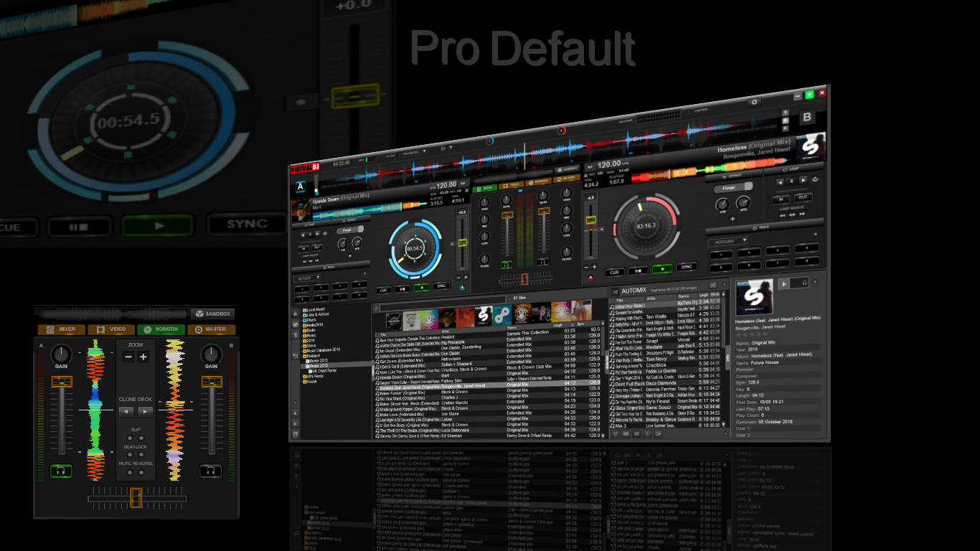Toggle deck B headphone cue in scratch panel

point(210,471)
